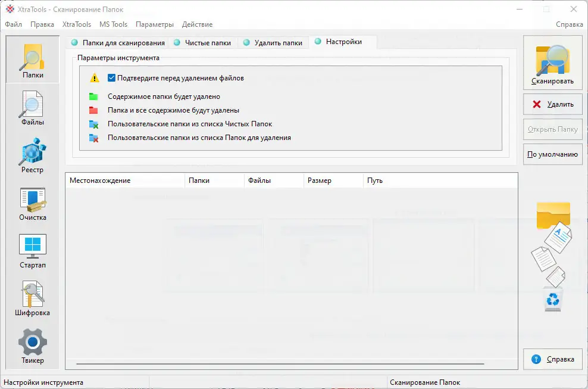Click the Параметры инструмента group label
The height and width of the screenshot is (389, 588).
pos(118,58)
